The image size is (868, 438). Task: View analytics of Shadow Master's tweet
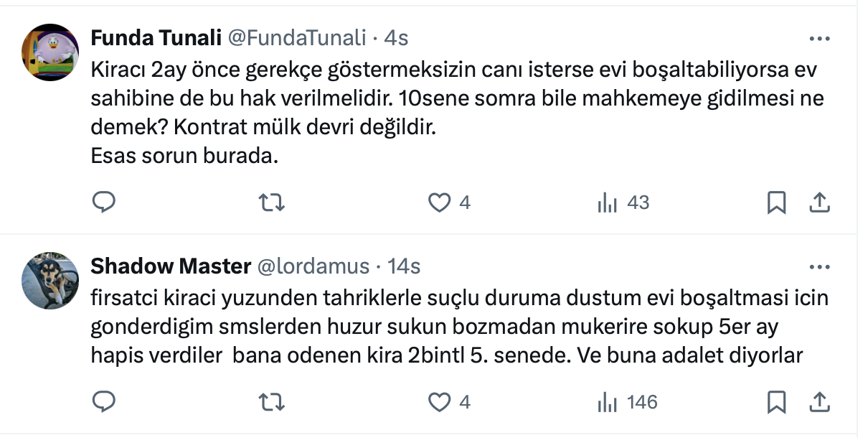point(608,402)
